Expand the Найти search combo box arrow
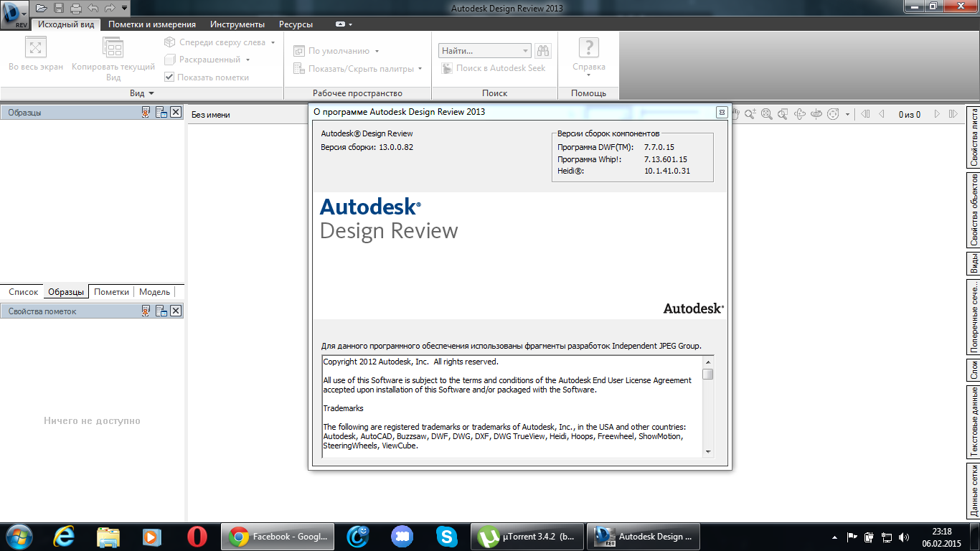 526,51
